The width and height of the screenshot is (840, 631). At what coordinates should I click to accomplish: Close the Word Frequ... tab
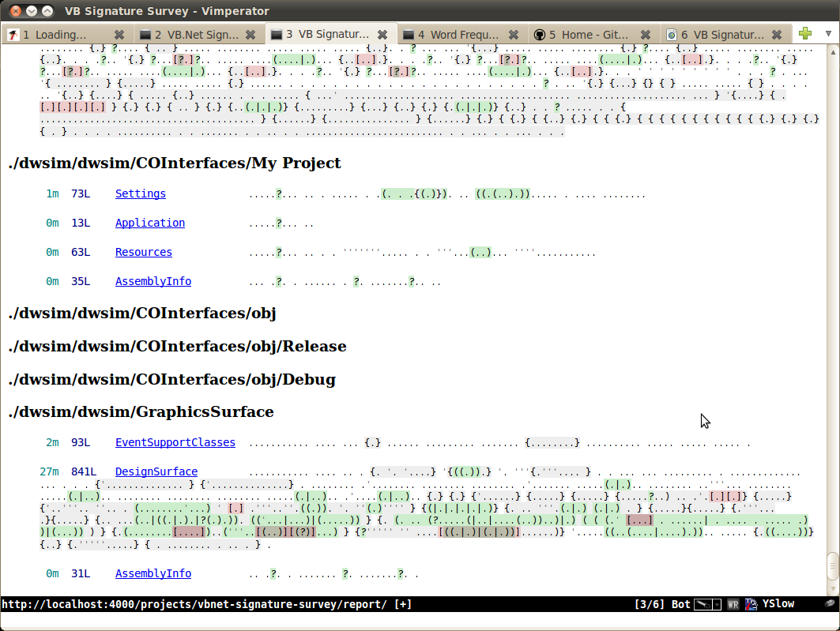pyautogui.click(x=514, y=35)
